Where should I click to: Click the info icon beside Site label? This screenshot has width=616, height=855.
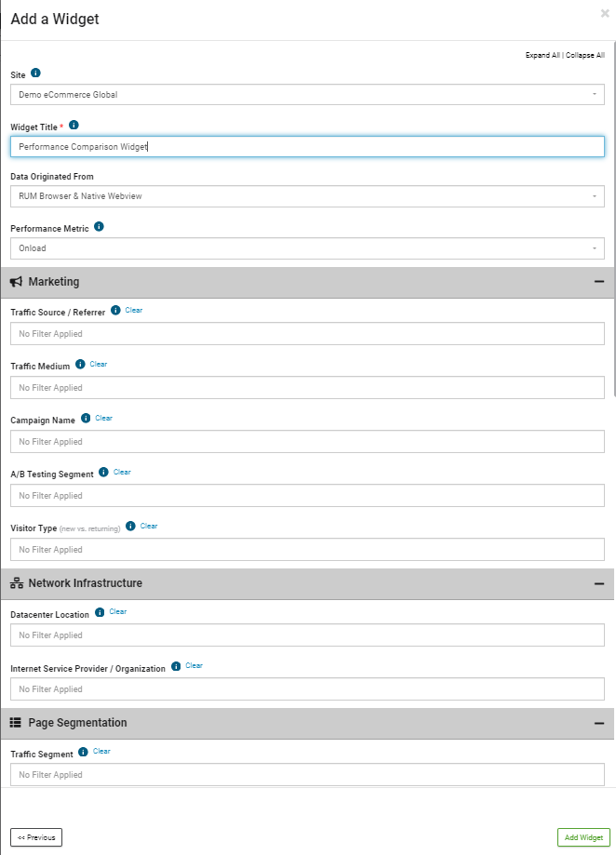pos(36,73)
